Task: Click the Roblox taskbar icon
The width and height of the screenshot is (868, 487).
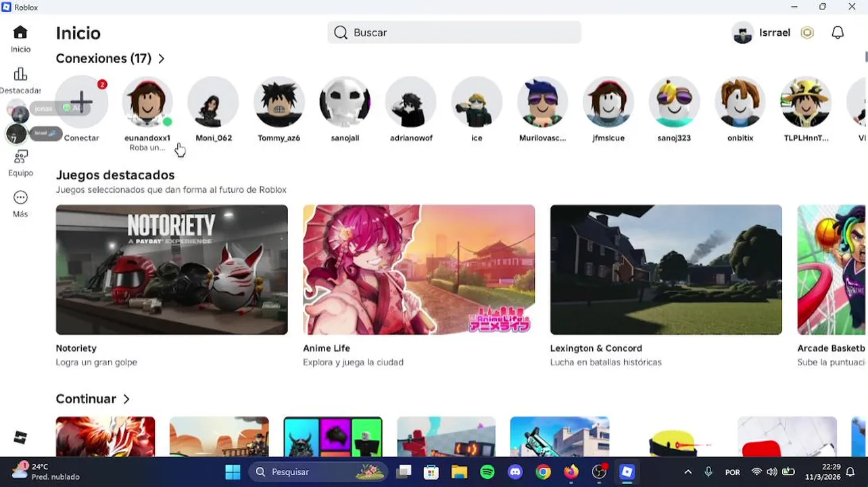Action: [627, 472]
